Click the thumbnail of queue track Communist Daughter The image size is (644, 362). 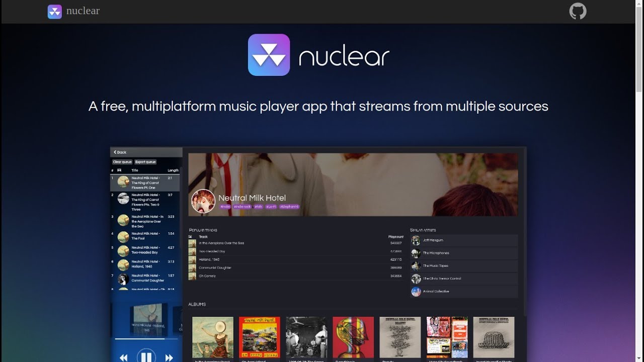pyautogui.click(x=123, y=279)
